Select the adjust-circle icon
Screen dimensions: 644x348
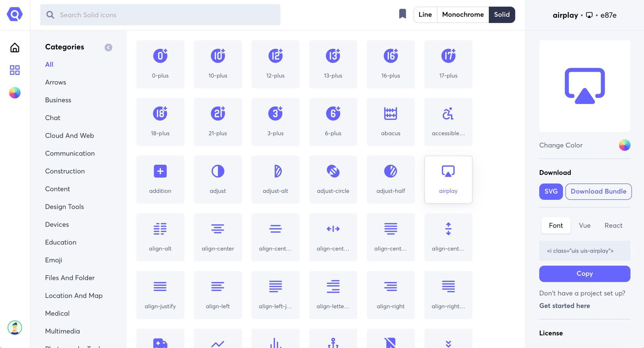(x=333, y=179)
